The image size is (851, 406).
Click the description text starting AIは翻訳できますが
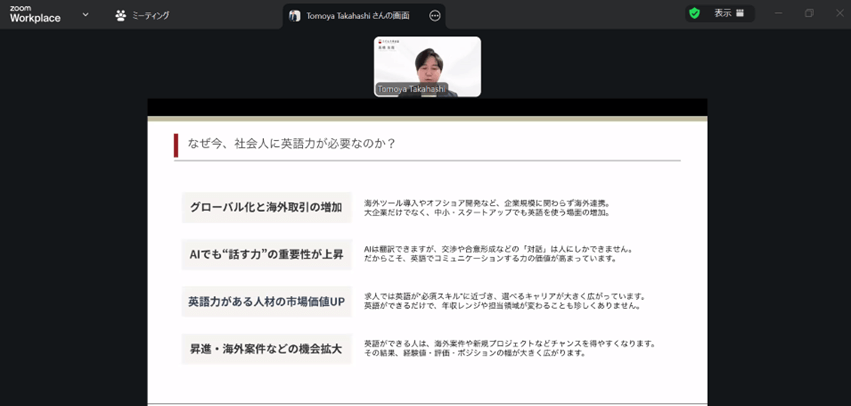click(x=498, y=254)
